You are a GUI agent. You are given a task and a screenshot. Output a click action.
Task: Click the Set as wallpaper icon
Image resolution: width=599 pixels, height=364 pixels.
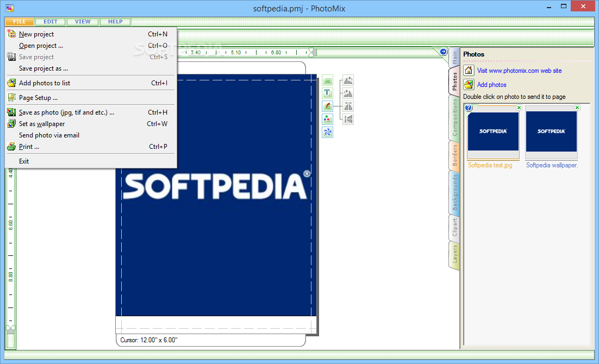click(x=11, y=123)
